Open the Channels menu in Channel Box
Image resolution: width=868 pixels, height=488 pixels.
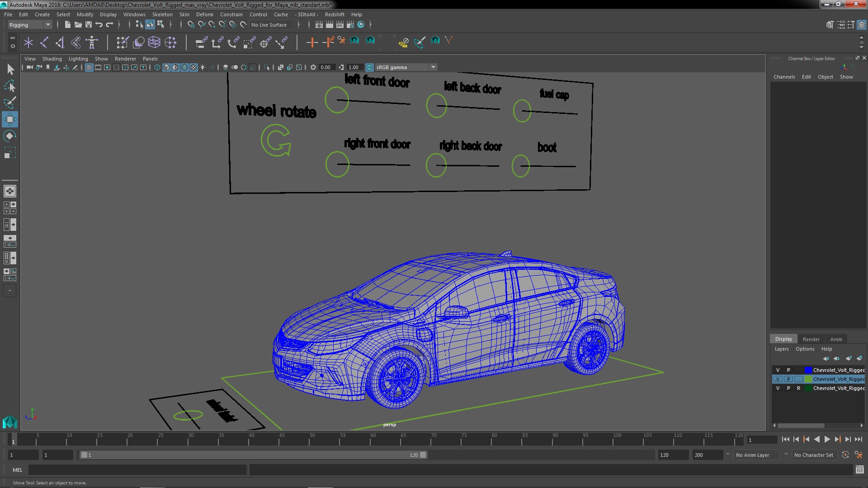pos(784,77)
